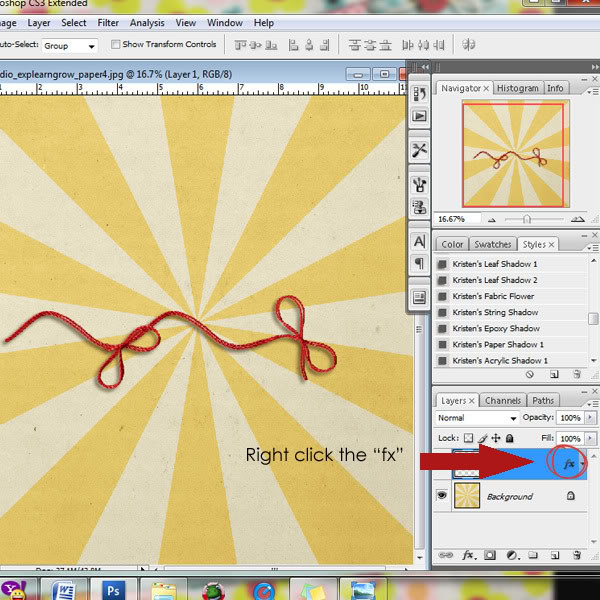Open the Filter menu
Image resolution: width=600 pixels, height=600 pixels.
(x=108, y=23)
